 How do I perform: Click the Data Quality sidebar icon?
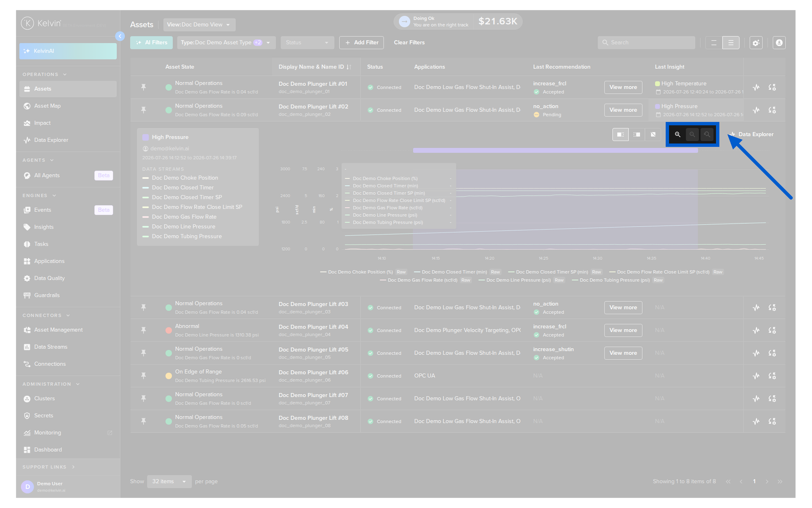[x=27, y=278]
